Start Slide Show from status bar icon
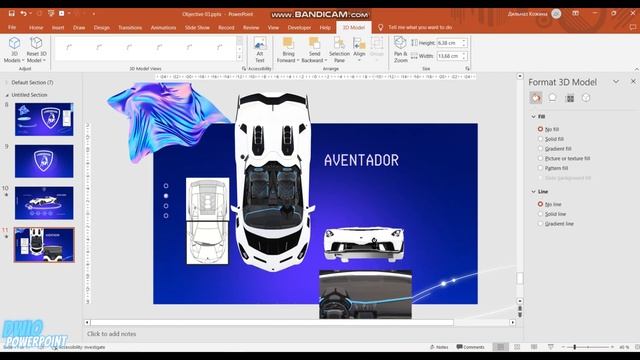The image size is (640, 360). coord(551,347)
